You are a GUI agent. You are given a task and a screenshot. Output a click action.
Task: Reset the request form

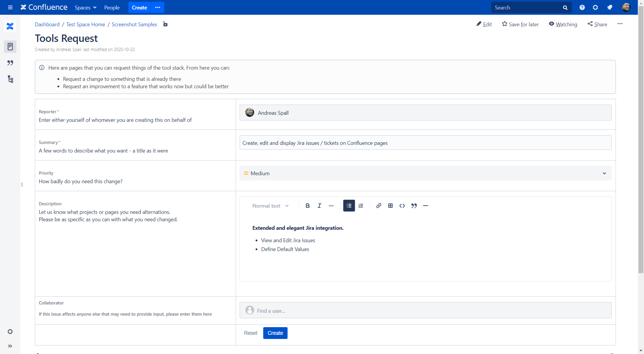click(x=251, y=333)
